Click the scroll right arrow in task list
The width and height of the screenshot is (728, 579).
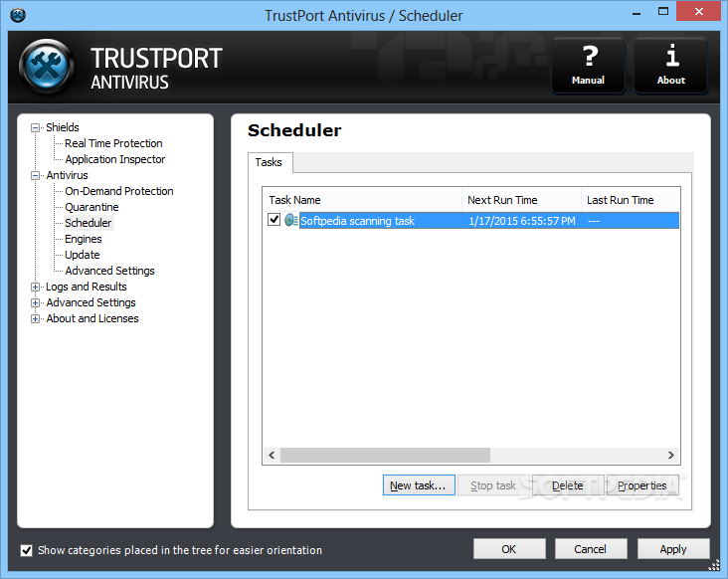(x=671, y=455)
